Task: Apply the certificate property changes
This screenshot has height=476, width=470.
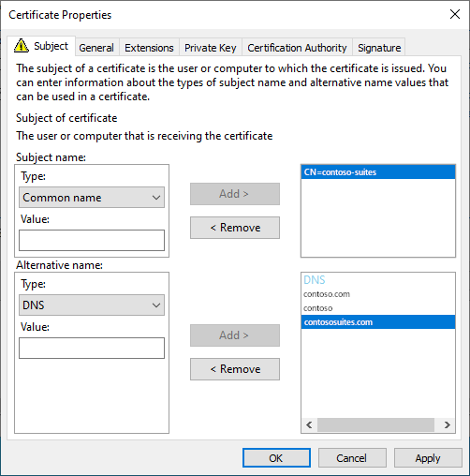Action: coord(428,458)
